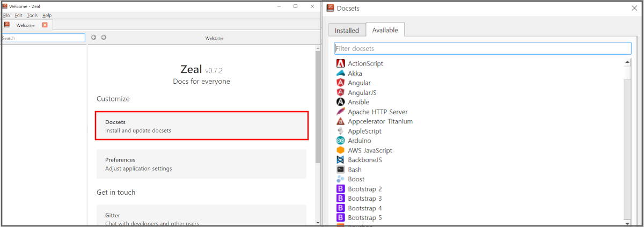Open the Tools menu in Zeal

[x=32, y=15]
